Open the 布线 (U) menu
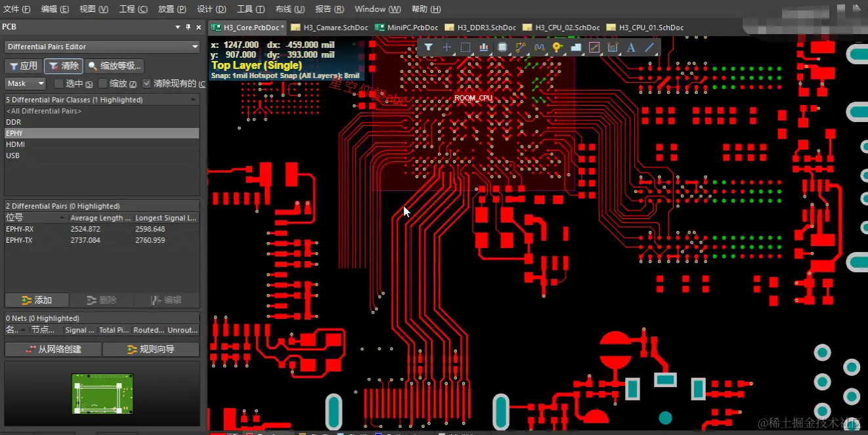Image resolution: width=868 pixels, height=435 pixels. [x=290, y=9]
